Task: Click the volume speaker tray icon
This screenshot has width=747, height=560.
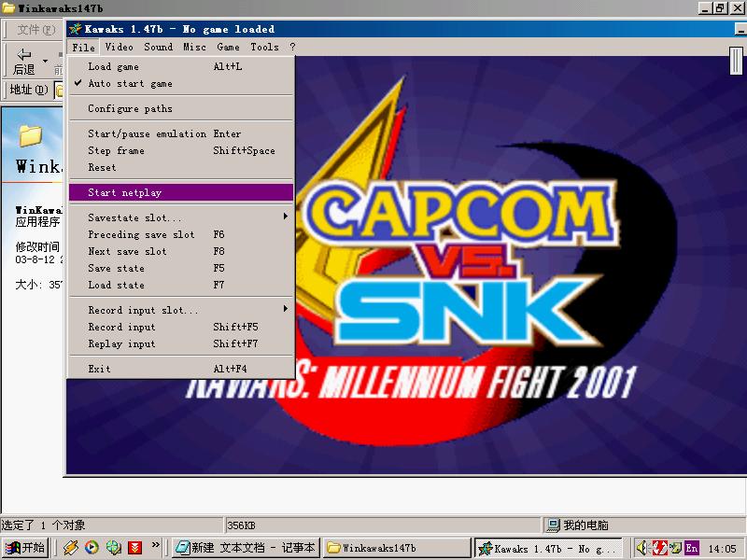Action: coord(642,548)
